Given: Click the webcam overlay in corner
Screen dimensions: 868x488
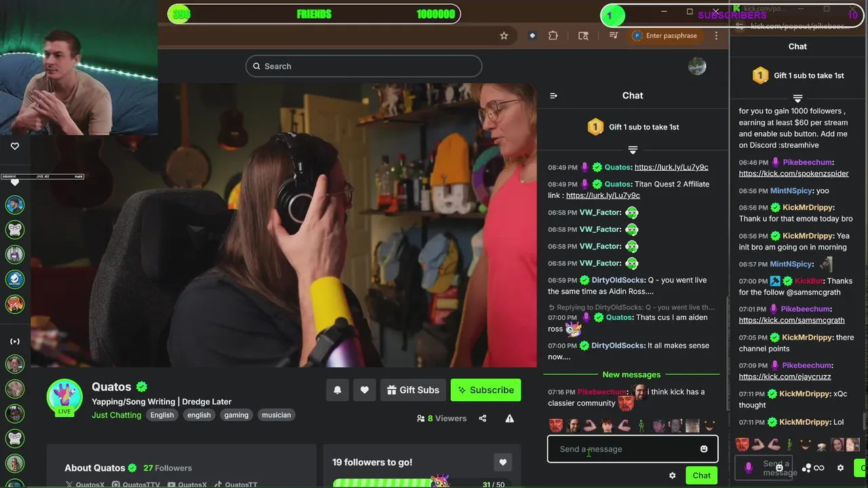Looking at the screenshot, I should (x=79, y=68).
